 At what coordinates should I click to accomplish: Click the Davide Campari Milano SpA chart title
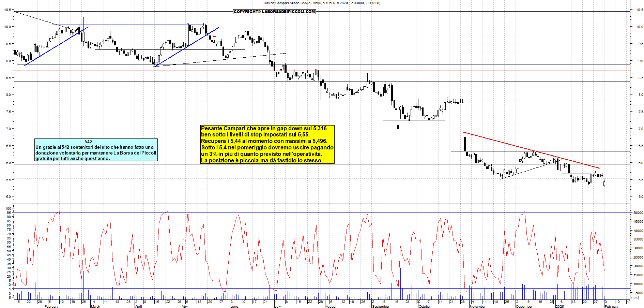coord(322,3)
